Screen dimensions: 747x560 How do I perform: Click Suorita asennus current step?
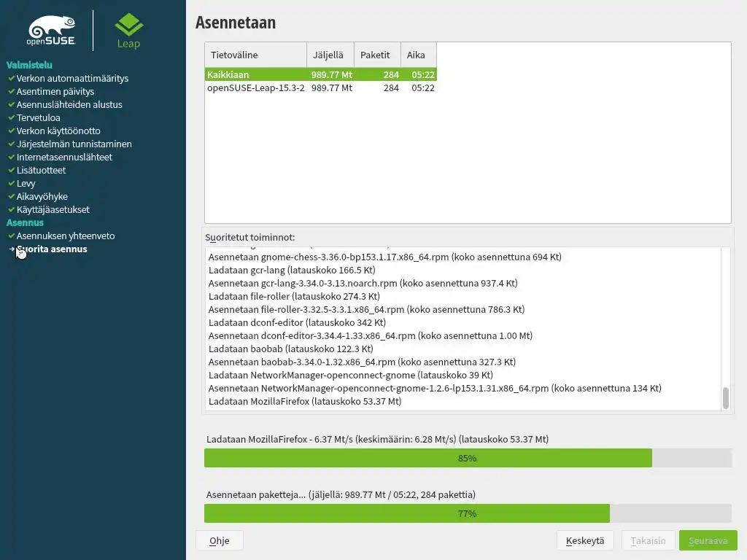pyautogui.click(x=52, y=249)
